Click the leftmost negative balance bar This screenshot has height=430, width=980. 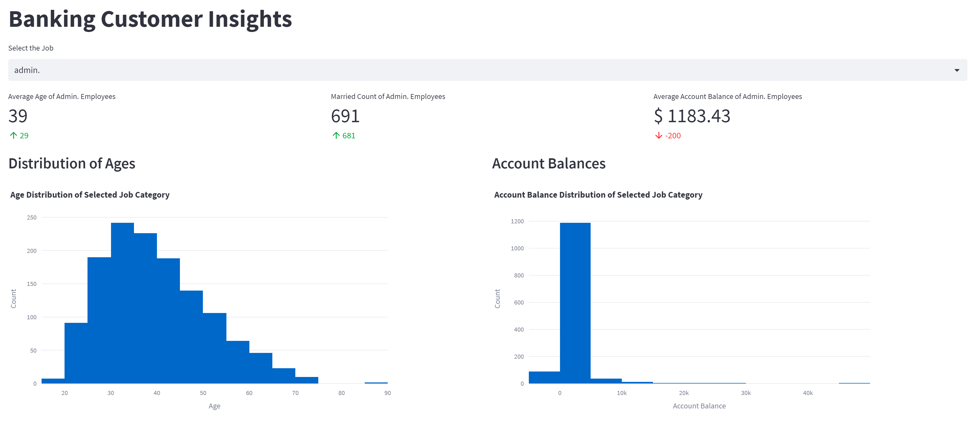point(544,377)
